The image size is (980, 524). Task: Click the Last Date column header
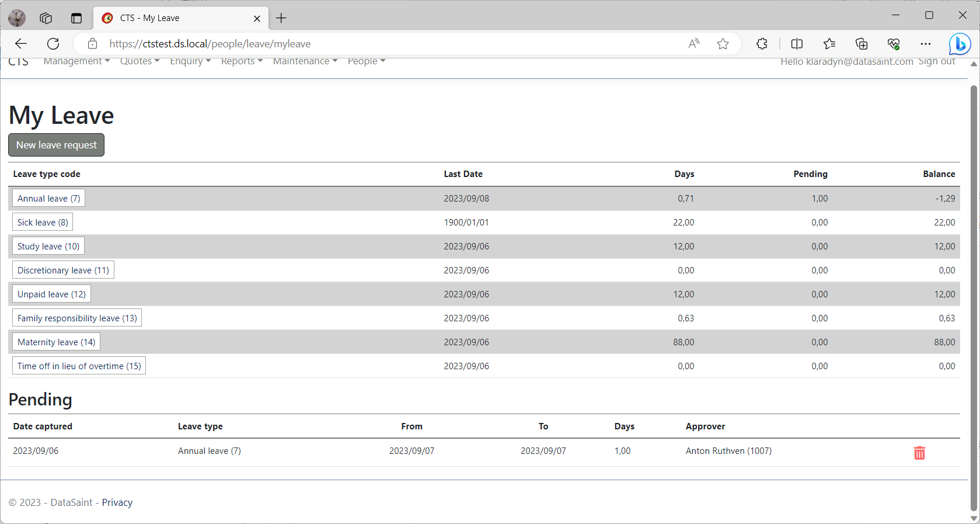pyautogui.click(x=463, y=174)
